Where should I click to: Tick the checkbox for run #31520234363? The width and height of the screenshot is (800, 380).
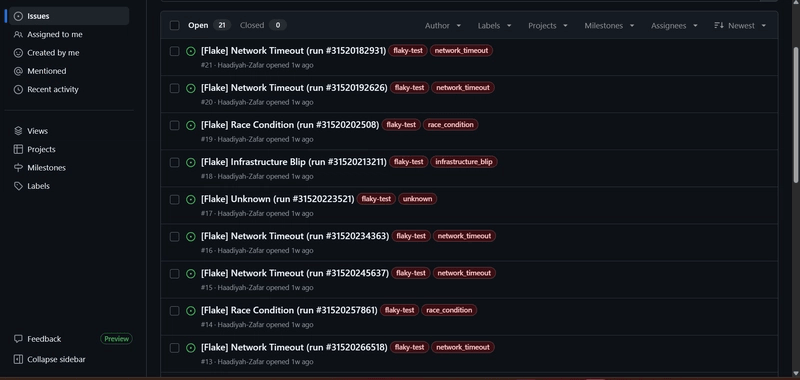[x=174, y=237]
